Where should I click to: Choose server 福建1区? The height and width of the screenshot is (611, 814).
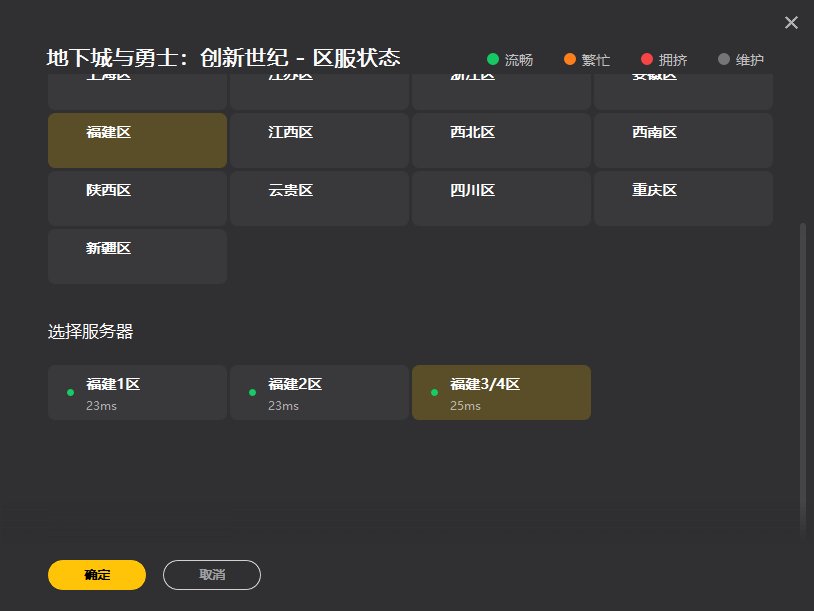click(138, 392)
